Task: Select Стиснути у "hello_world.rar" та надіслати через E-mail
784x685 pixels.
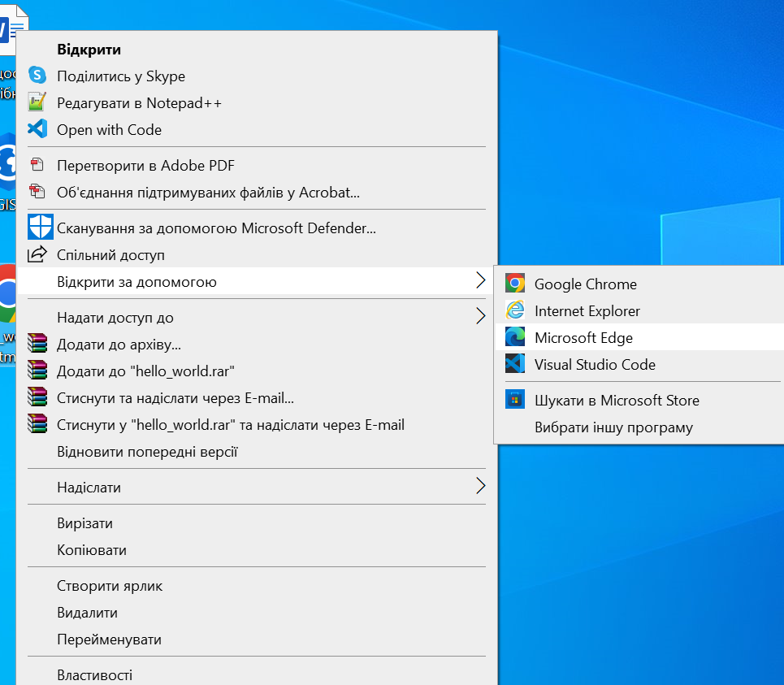Action: (x=258, y=425)
